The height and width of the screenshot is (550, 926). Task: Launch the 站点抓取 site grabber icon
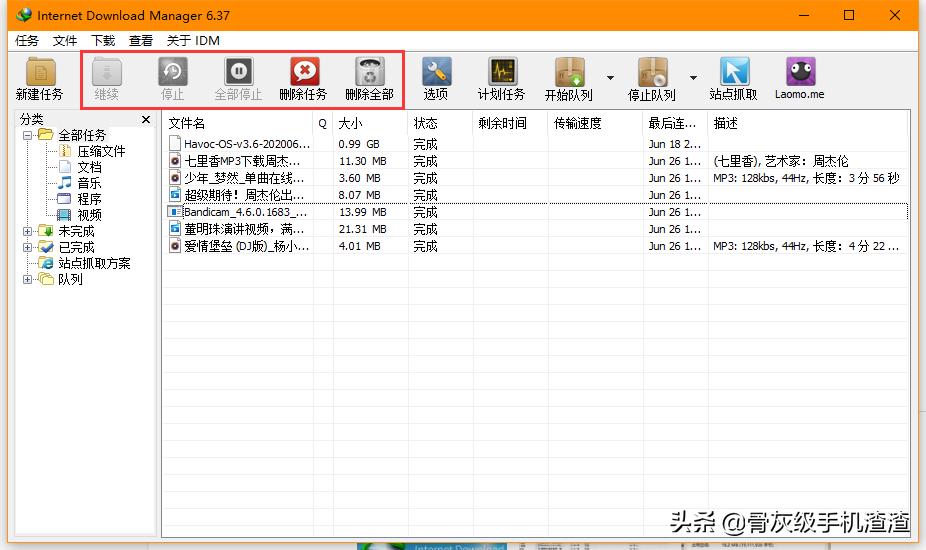[x=734, y=72]
